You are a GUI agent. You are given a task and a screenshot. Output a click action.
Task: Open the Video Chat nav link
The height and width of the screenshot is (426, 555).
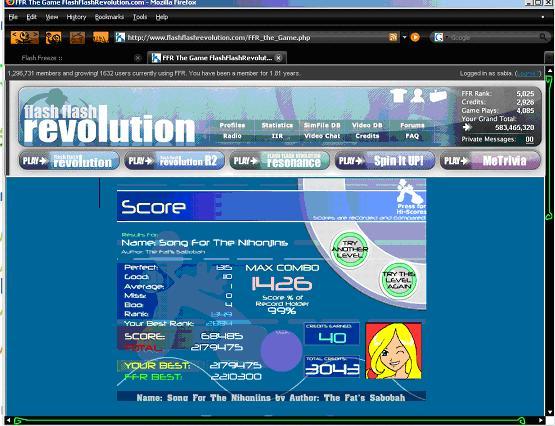(x=322, y=136)
